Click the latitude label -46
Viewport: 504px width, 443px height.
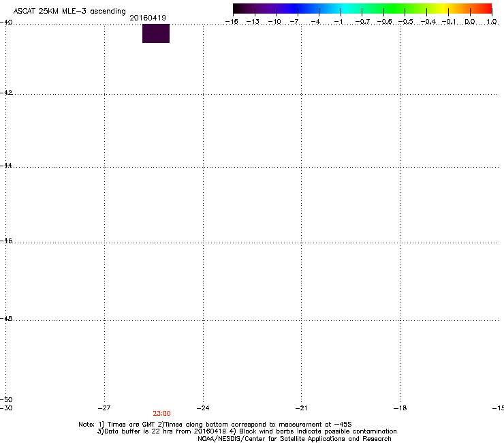(x=6, y=241)
